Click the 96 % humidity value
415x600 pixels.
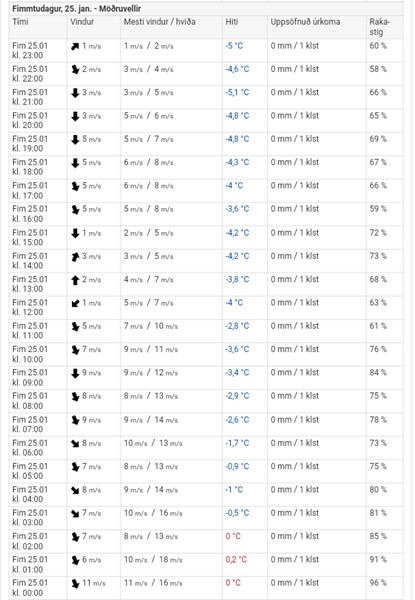coord(378,583)
